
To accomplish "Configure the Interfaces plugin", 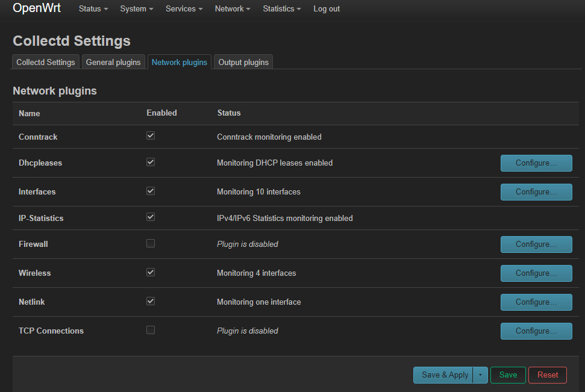I will pos(536,192).
